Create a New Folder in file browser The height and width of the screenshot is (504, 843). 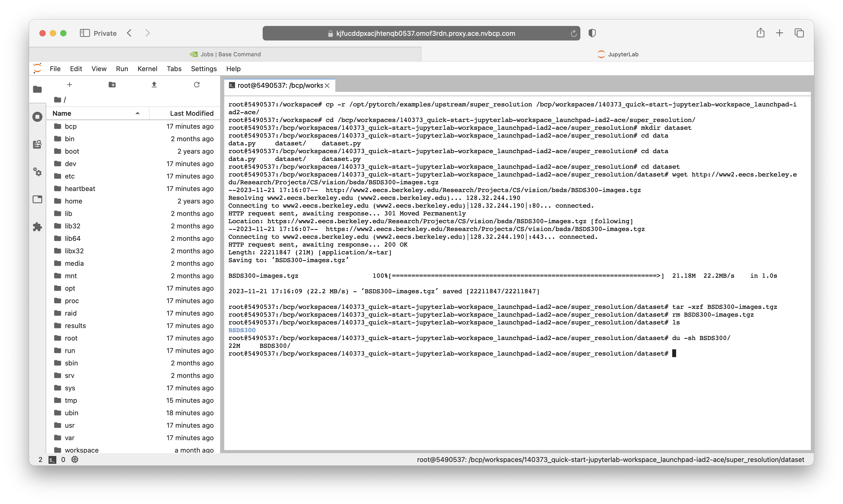(112, 85)
